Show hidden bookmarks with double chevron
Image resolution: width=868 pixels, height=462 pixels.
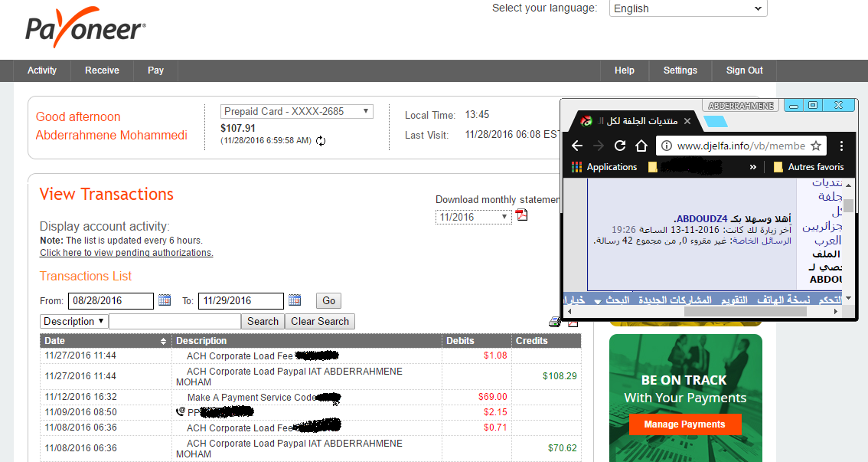(753, 167)
